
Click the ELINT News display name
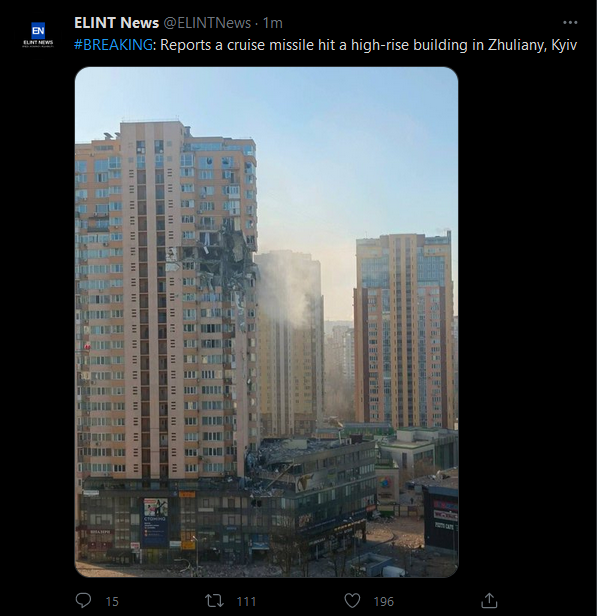(x=116, y=23)
